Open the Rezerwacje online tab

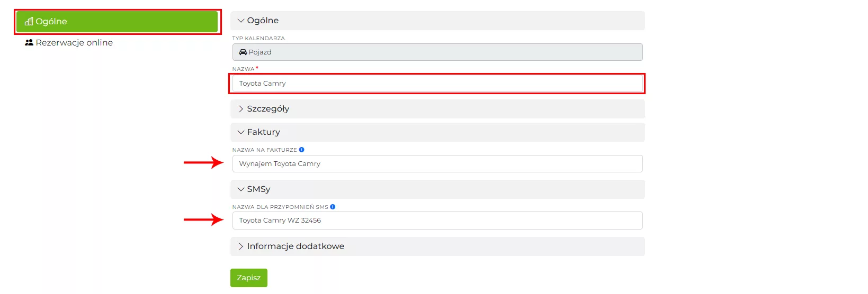point(74,43)
